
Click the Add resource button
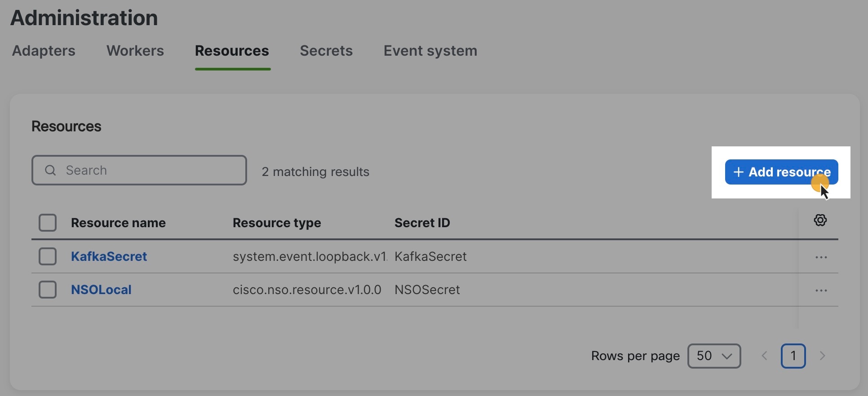(x=781, y=172)
